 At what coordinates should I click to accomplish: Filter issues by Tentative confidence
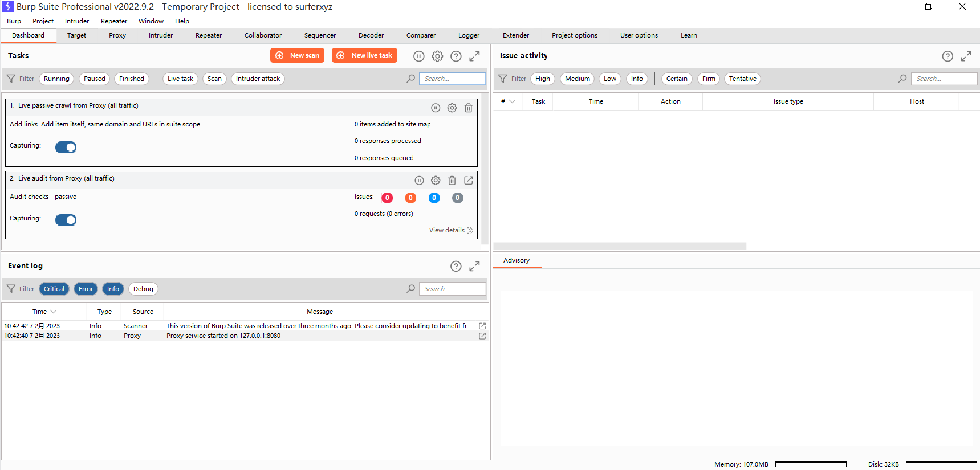743,79
